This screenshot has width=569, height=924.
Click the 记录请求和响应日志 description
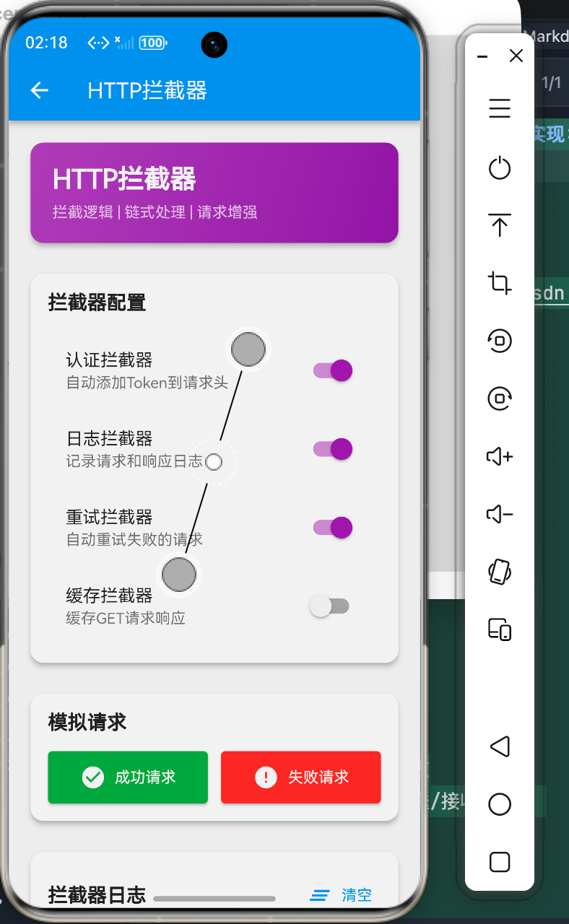(x=134, y=461)
